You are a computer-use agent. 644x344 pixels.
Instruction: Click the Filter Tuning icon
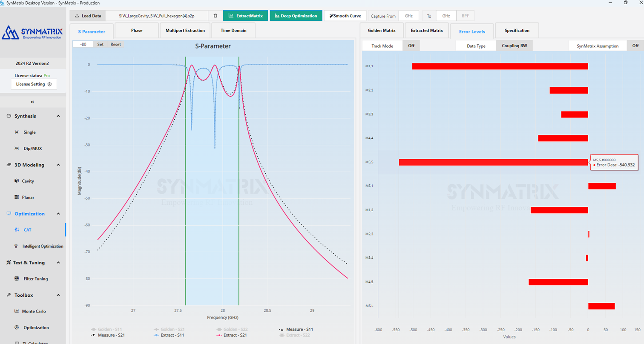(x=17, y=279)
